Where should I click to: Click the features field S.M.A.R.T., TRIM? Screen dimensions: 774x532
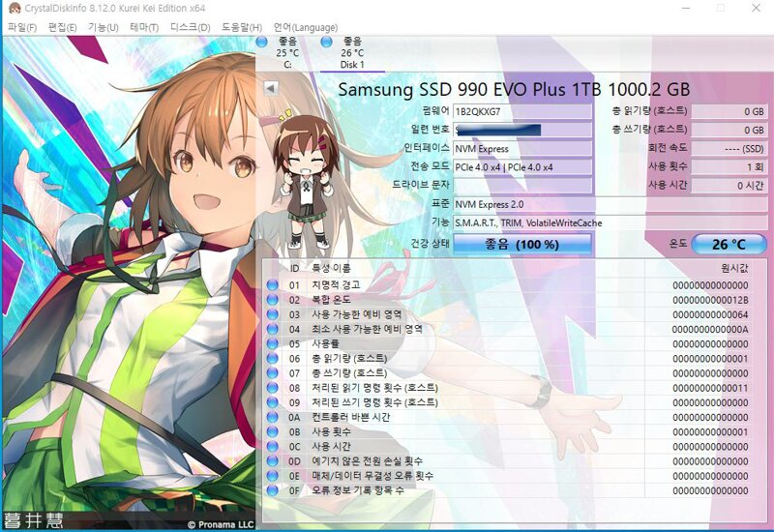(x=610, y=223)
